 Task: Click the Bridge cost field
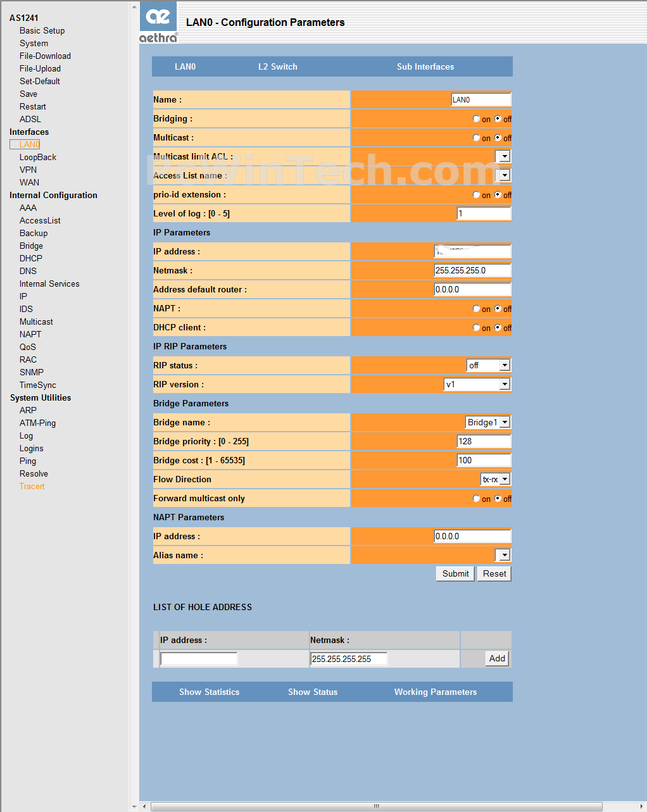(x=484, y=460)
